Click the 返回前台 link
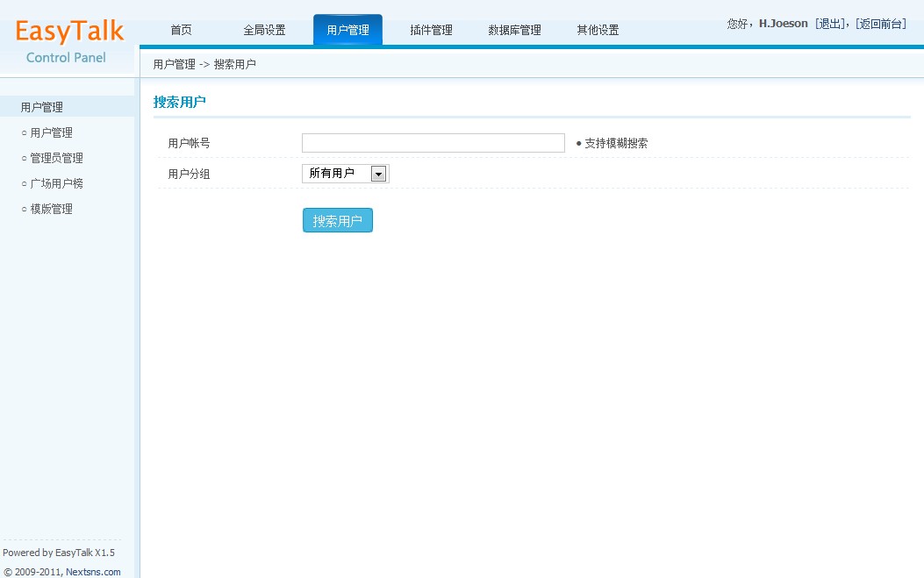The image size is (924, 578). 880,24
